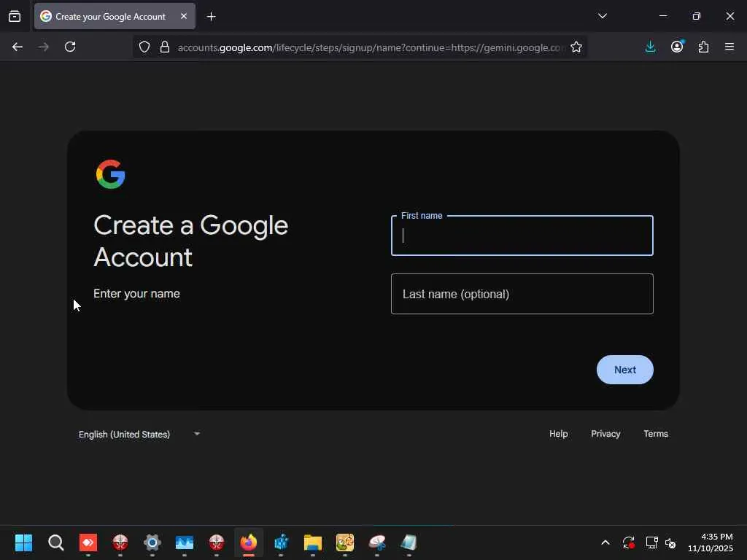Screen dimensions: 747x560
Task: Open the red app icon beside Search
Action: coord(88,542)
